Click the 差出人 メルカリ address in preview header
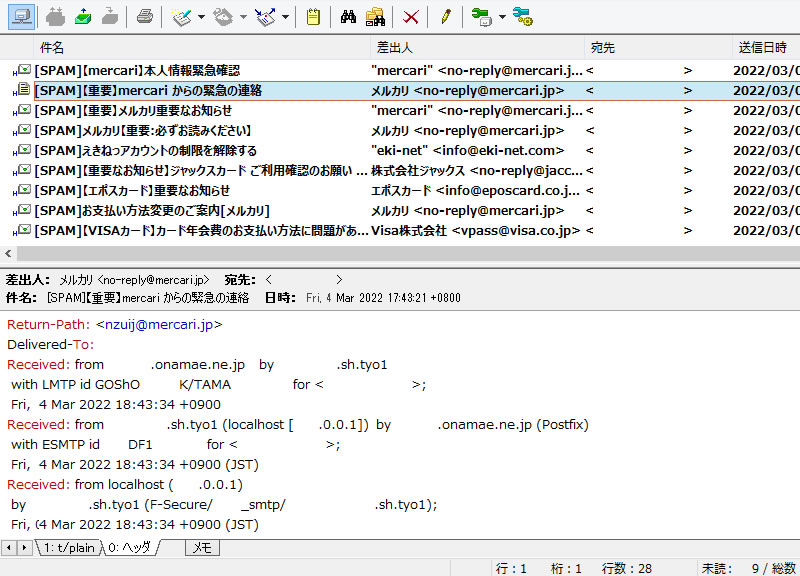Screen dimensions: 800x576 pyautogui.click(x=134, y=280)
